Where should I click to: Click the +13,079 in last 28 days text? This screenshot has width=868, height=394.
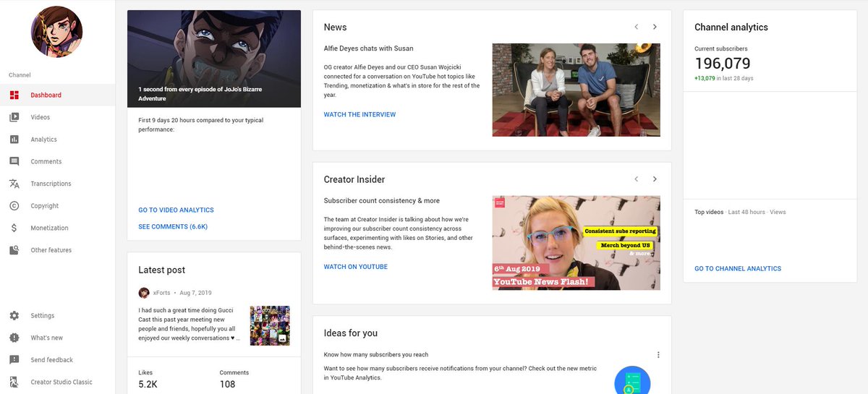tap(724, 79)
